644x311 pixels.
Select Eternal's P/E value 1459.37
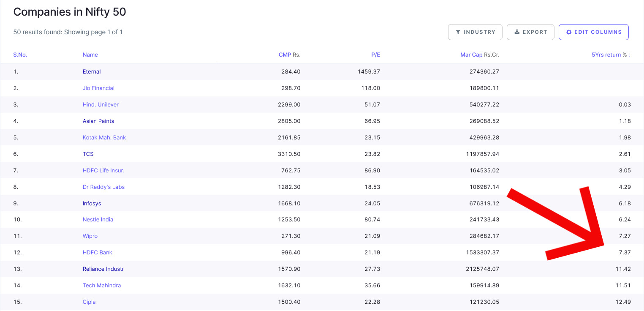[369, 72]
